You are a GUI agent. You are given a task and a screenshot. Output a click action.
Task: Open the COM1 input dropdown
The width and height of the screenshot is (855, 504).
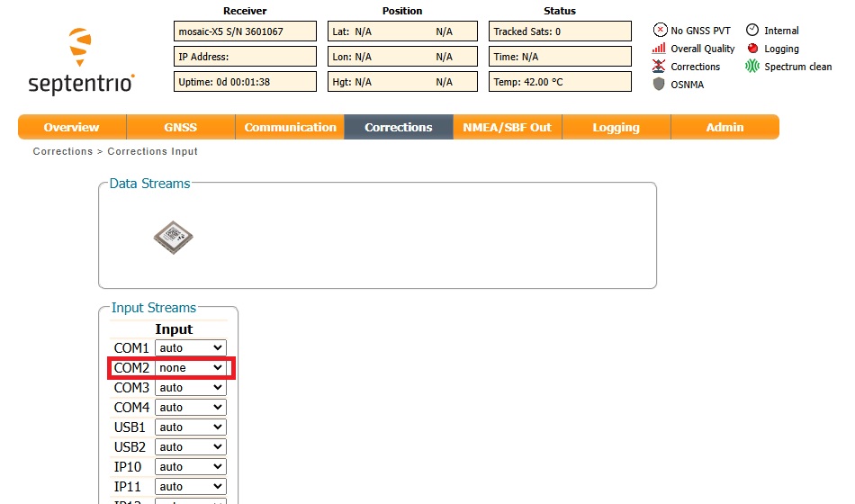click(x=191, y=348)
